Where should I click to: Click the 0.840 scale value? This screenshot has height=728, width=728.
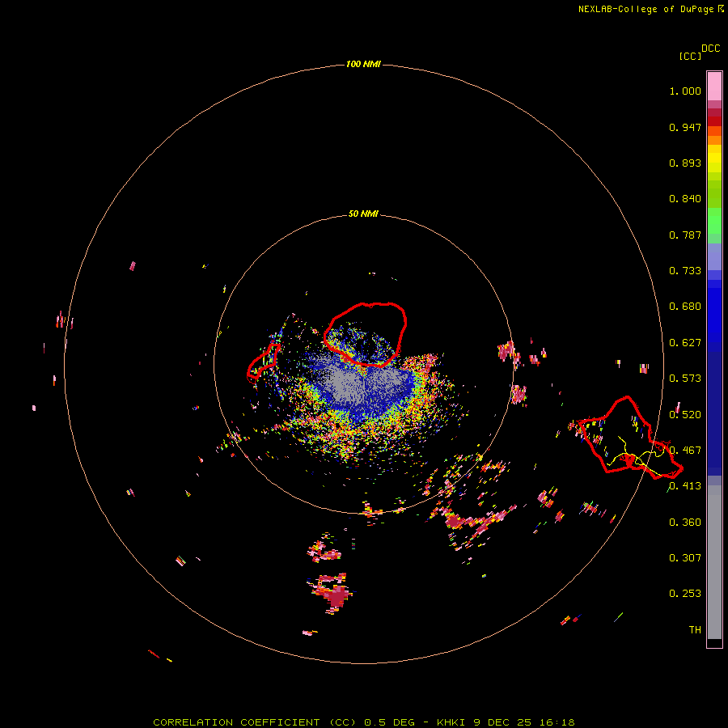pos(685,199)
